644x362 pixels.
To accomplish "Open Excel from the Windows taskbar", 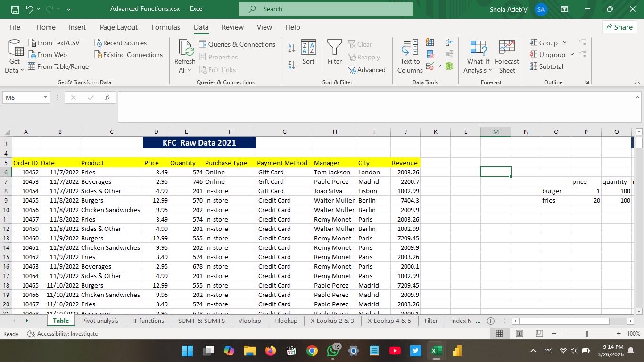I will (x=436, y=351).
